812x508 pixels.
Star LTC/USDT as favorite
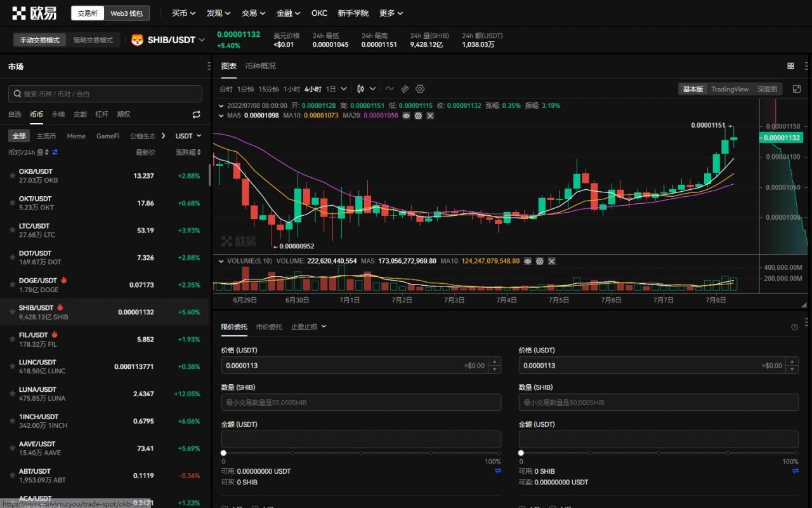coord(12,231)
